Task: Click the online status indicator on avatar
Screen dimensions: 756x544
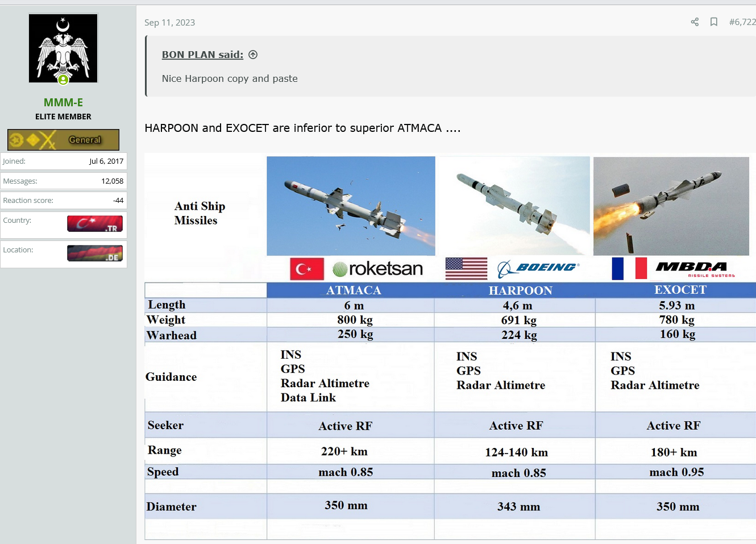Action: pyautogui.click(x=63, y=80)
